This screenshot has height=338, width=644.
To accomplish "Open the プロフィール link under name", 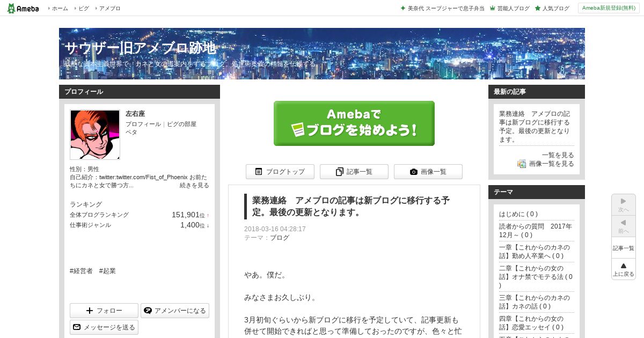I will 143,124.
